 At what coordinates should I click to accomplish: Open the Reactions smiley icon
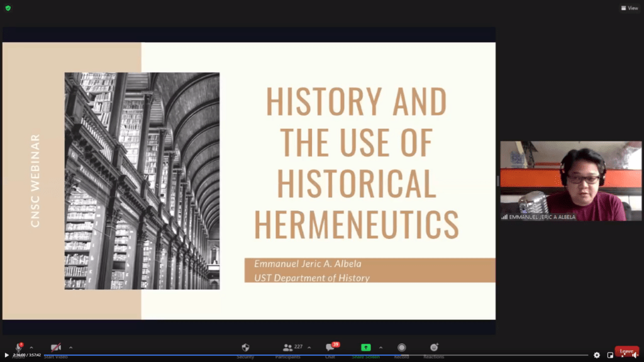coord(434,347)
